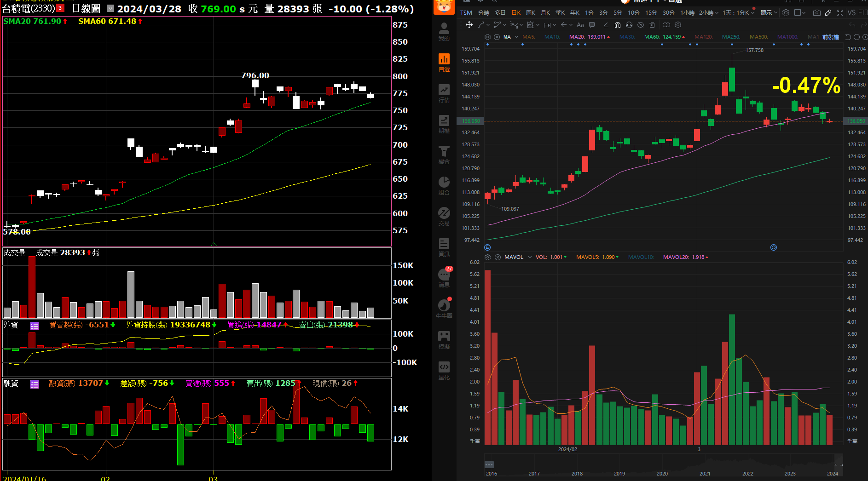Open 行情 market quotes in sidebar
Viewport: 868px width, 481px height.
click(444, 94)
